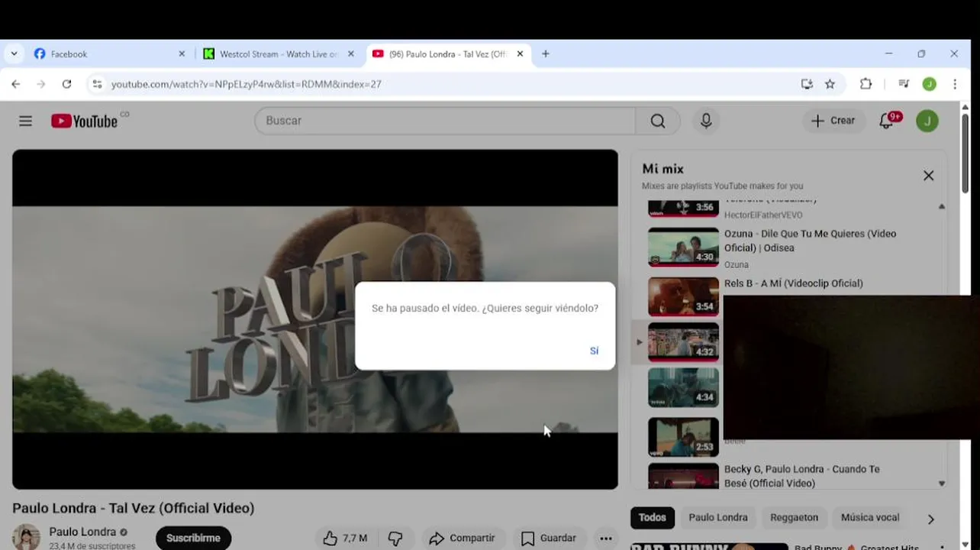Share video with Compartir button
980x550 pixels.
(x=462, y=538)
